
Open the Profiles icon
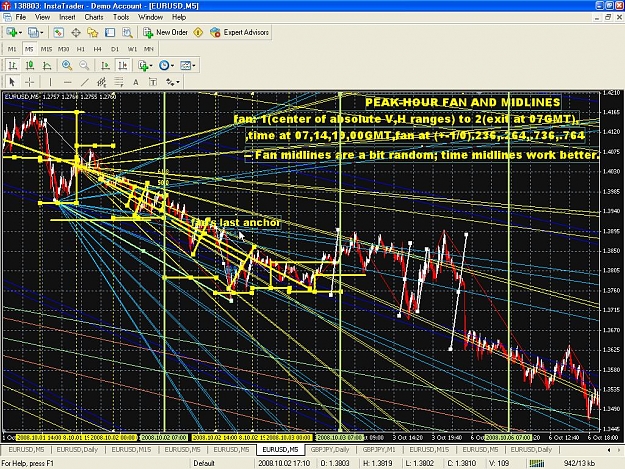point(33,32)
